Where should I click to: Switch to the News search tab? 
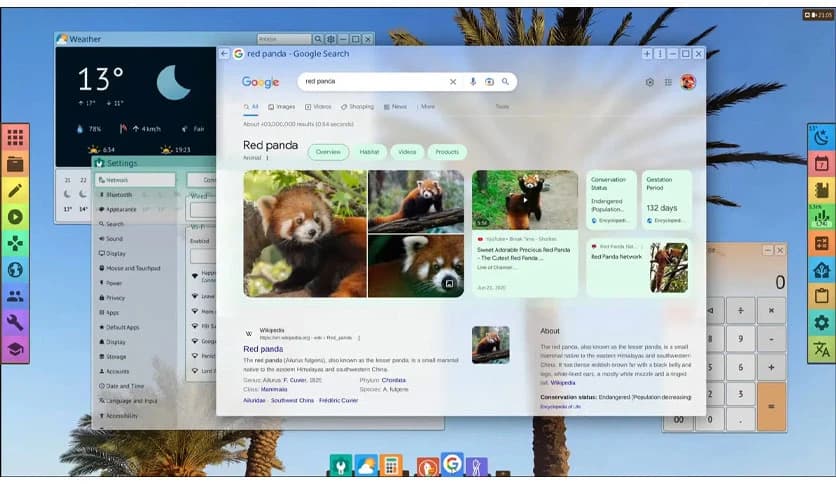(x=396, y=106)
